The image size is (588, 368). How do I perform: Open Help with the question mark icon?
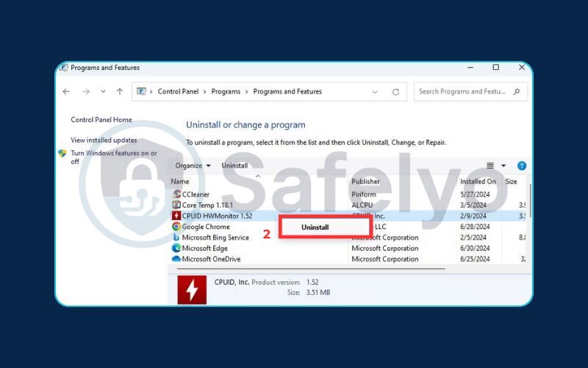522,166
